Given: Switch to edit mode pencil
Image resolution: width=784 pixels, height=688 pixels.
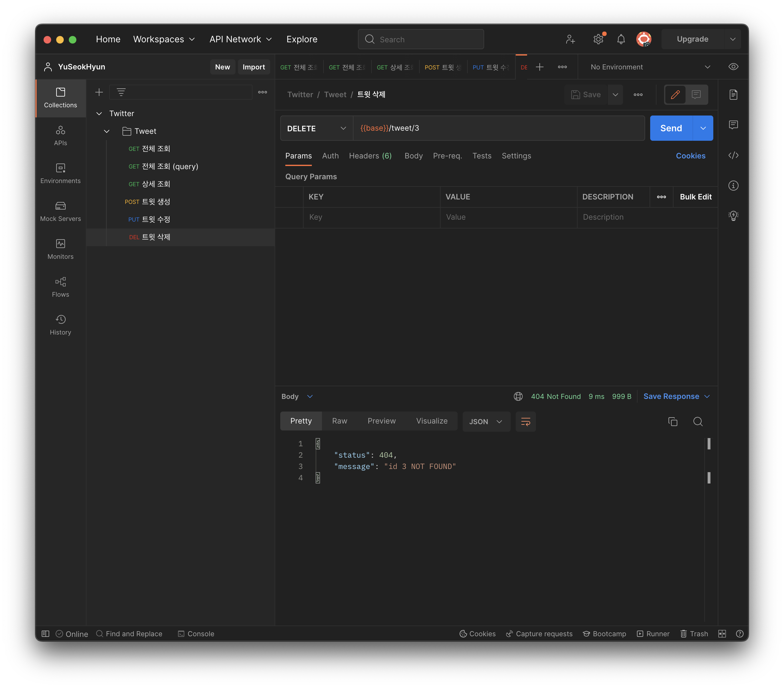Looking at the screenshot, I should (x=675, y=94).
